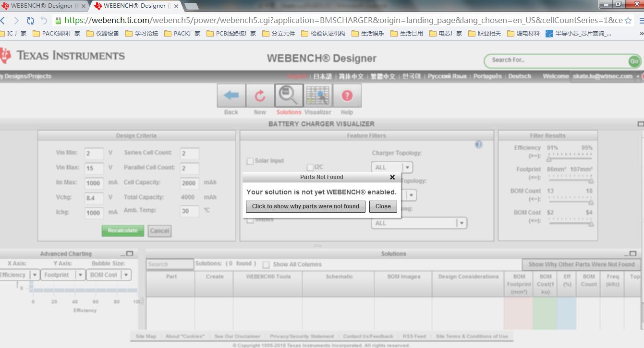Click the browser reload icon
The height and width of the screenshot is (348, 644).
pos(30,21)
